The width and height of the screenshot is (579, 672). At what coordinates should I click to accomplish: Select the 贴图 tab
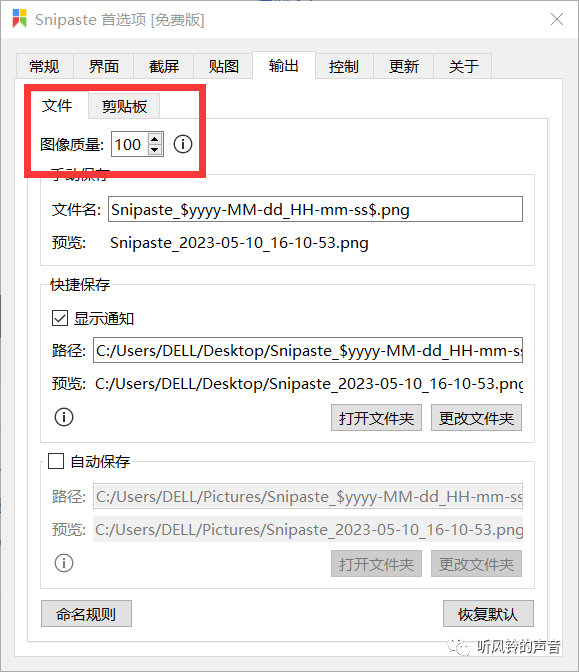tap(223, 66)
